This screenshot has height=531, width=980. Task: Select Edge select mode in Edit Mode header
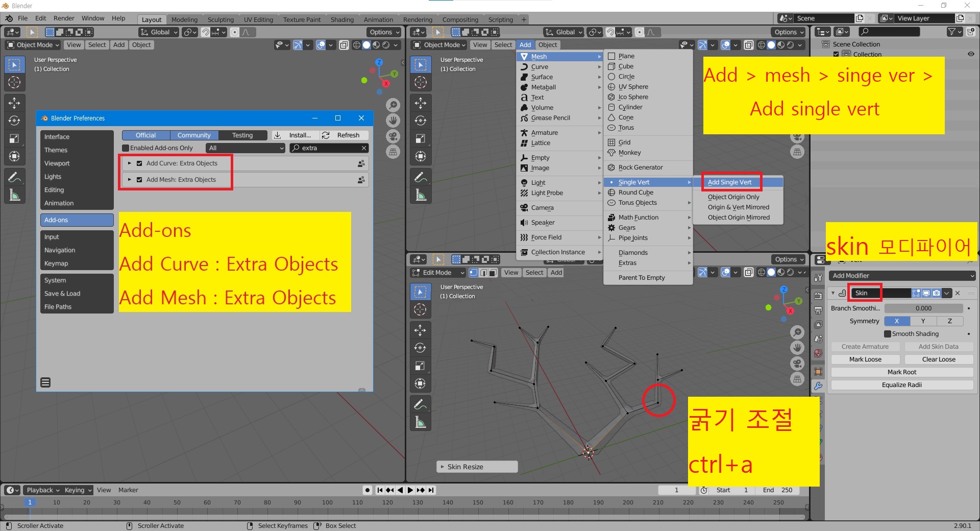[x=483, y=273]
